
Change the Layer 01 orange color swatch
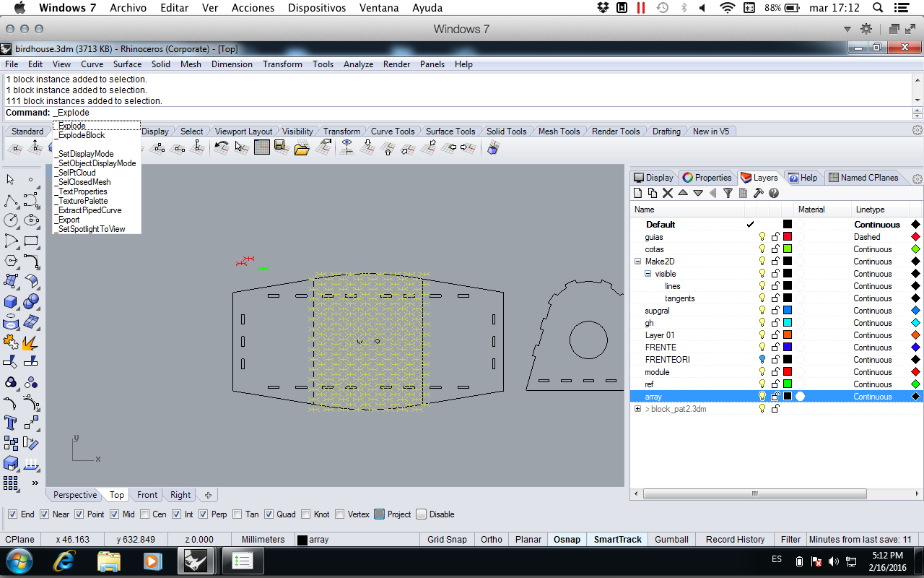(788, 335)
